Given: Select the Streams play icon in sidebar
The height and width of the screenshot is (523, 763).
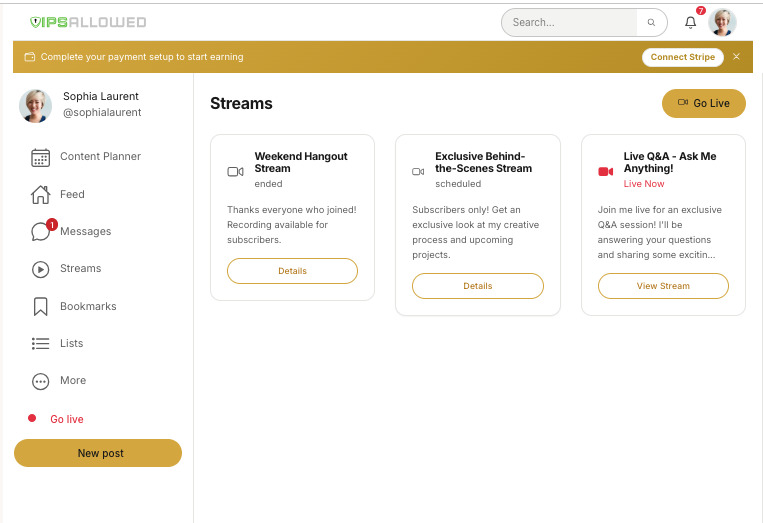Looking at the screenshot, I should (41, 269).
